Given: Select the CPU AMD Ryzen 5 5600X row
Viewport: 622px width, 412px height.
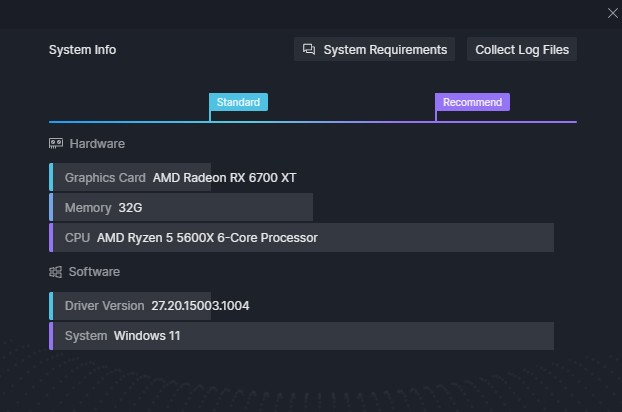Looking at the screenshot, I should point(301,238).
